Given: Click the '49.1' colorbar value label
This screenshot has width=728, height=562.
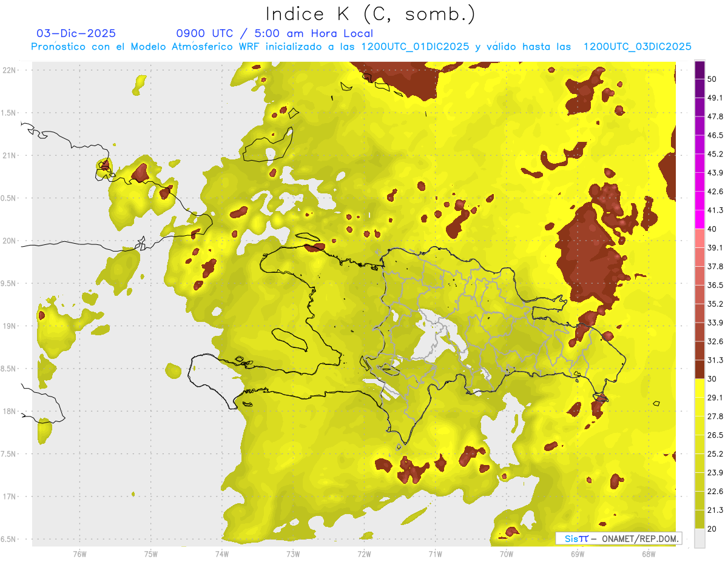Looking at the screenshot, I should (715, 98).
